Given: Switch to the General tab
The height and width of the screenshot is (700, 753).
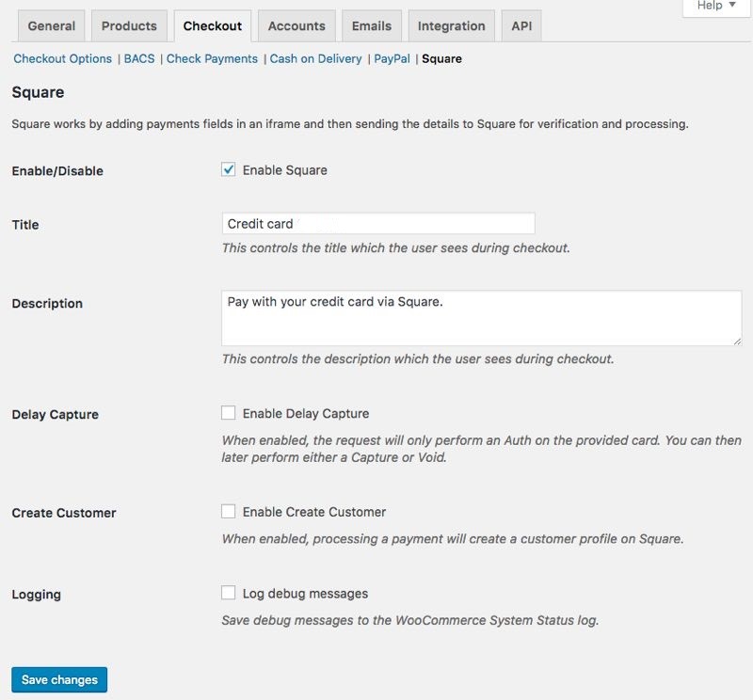Looking at the screenshot, I should 52,25.
